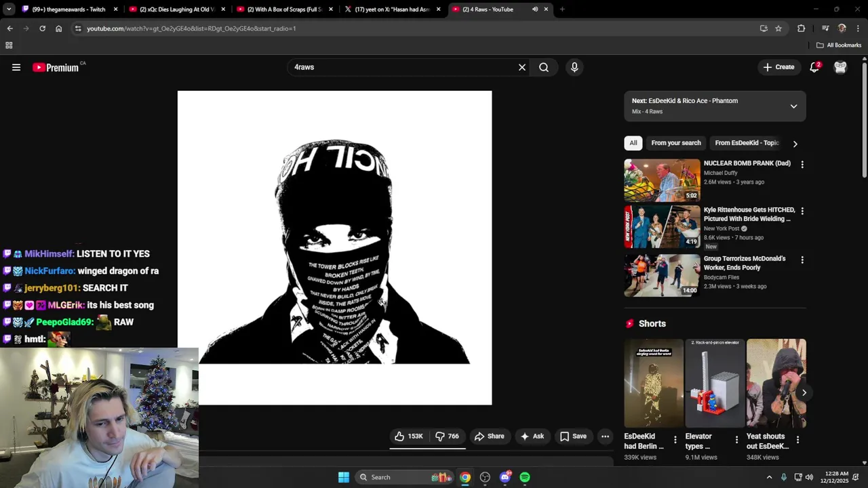Open the Bodycam Files channel link
The width and height of the screenshot is (868, 488).
click(722, 277)
